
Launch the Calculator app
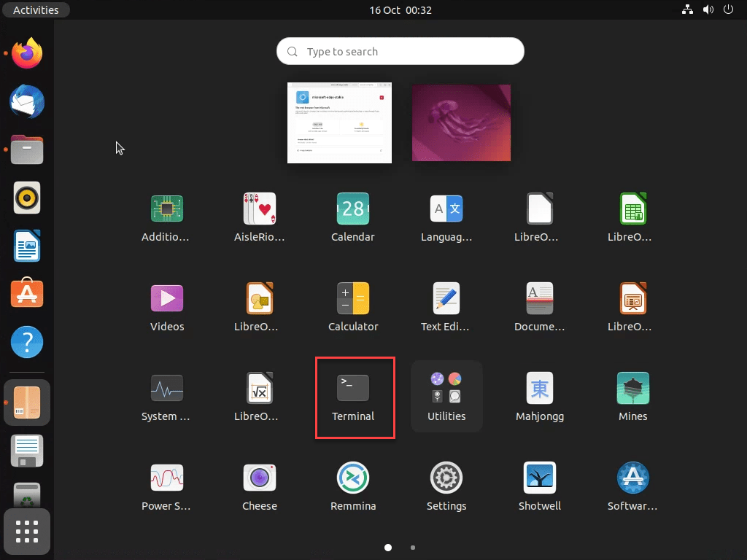(x=353, y=298)
